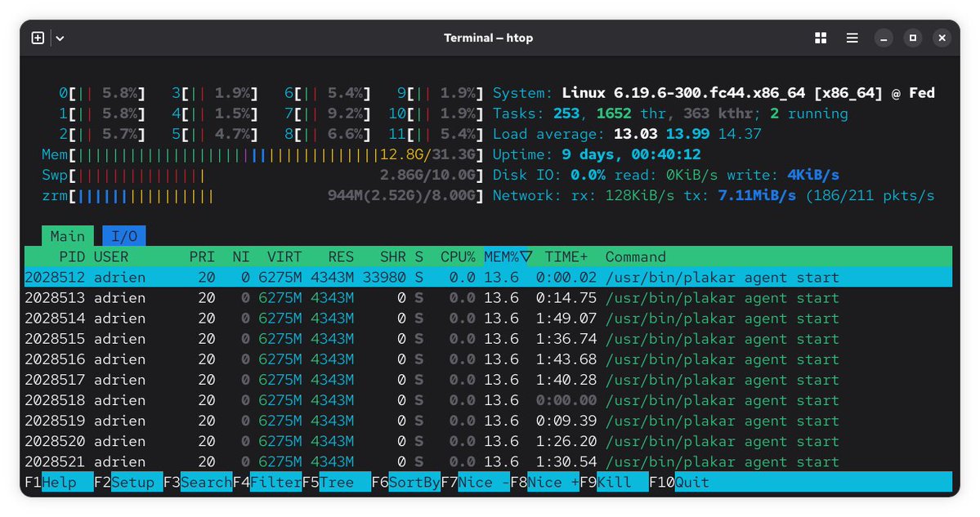Switch to the Main tab
Viewport: 980px width, 517px height.
pyautogui.click(x=68, y=236)
